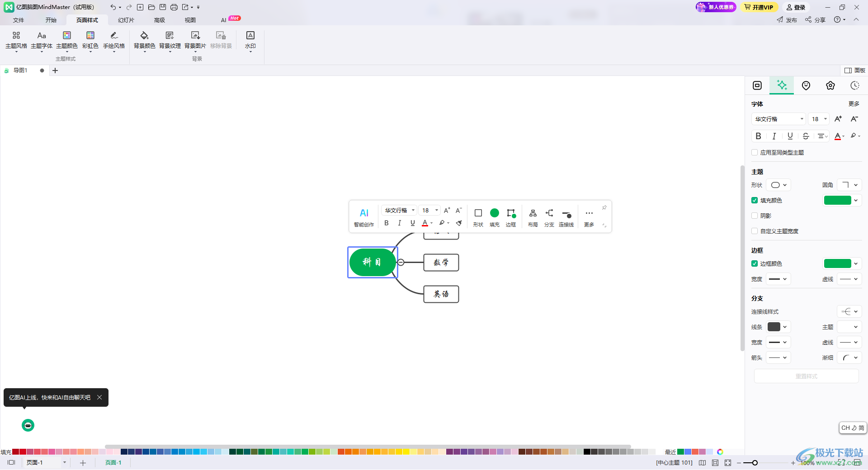The width and height of the screenshot is (868, 470).
Task: Open 形状 shape picker in floating toolbar
Action: 478,217
